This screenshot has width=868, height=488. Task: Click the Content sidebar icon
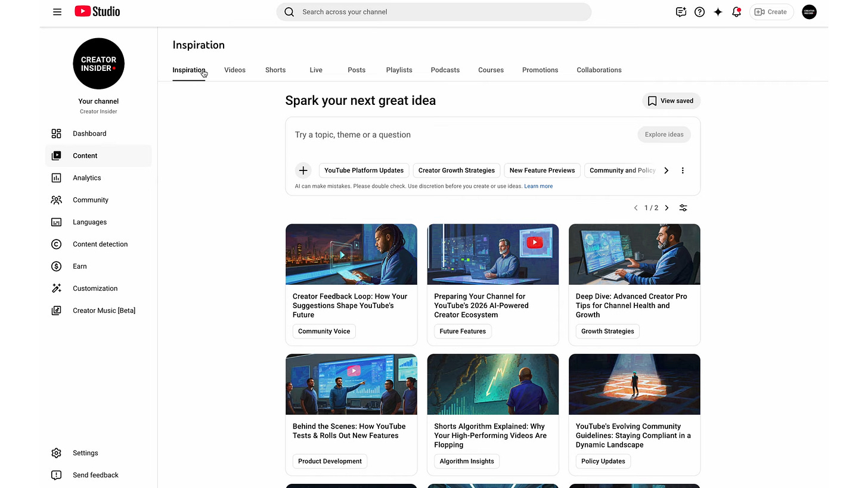pos(56,156)
